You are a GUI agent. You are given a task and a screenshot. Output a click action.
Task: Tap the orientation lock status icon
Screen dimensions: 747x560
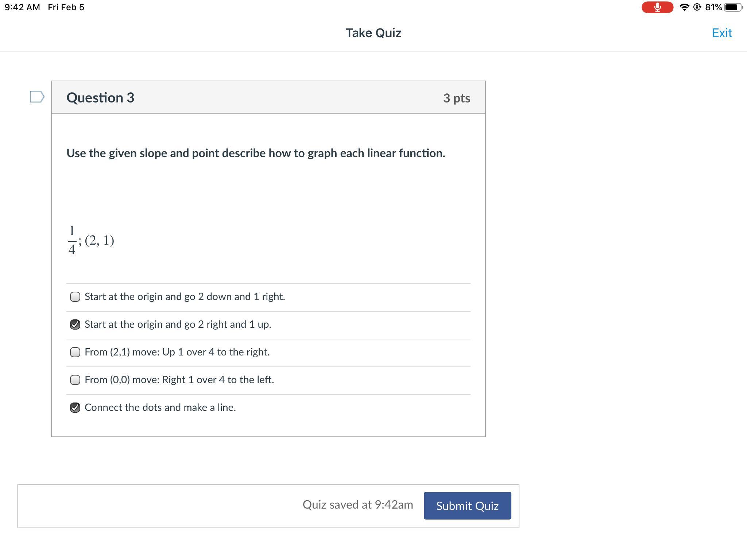coord(697,7)
